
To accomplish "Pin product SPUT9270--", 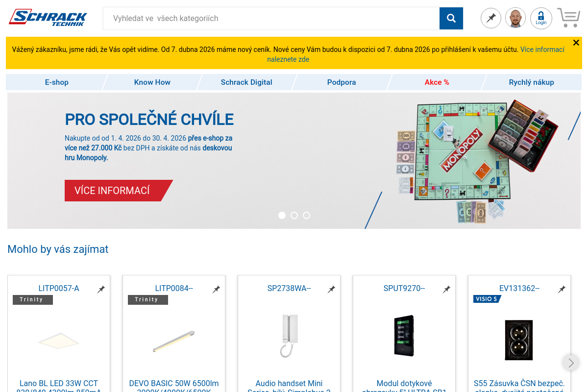I will click(446, 290).
